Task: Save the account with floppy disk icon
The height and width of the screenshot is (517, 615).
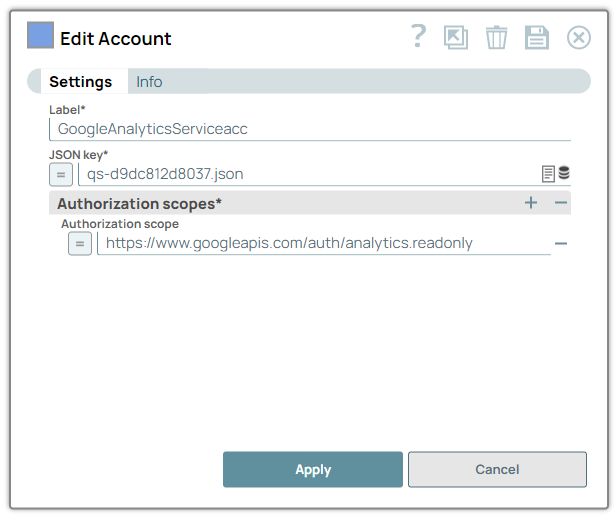Action: (x=537, y=38)
